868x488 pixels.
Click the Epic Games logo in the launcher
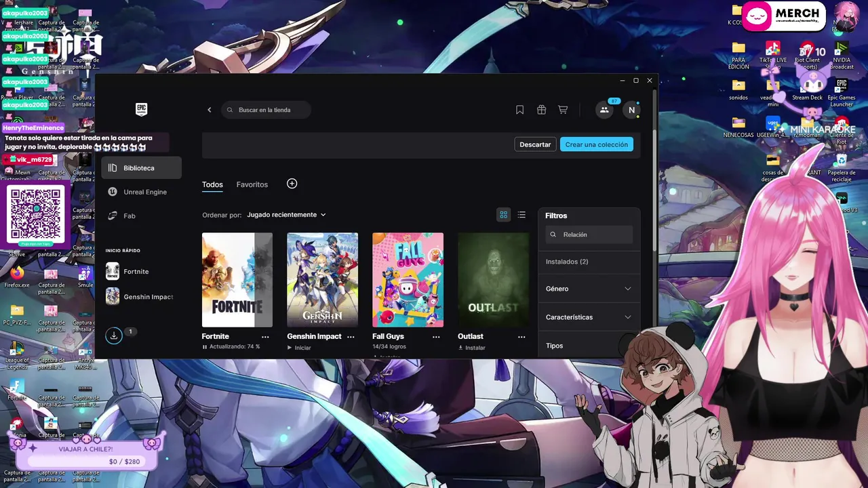coord(141,110)
